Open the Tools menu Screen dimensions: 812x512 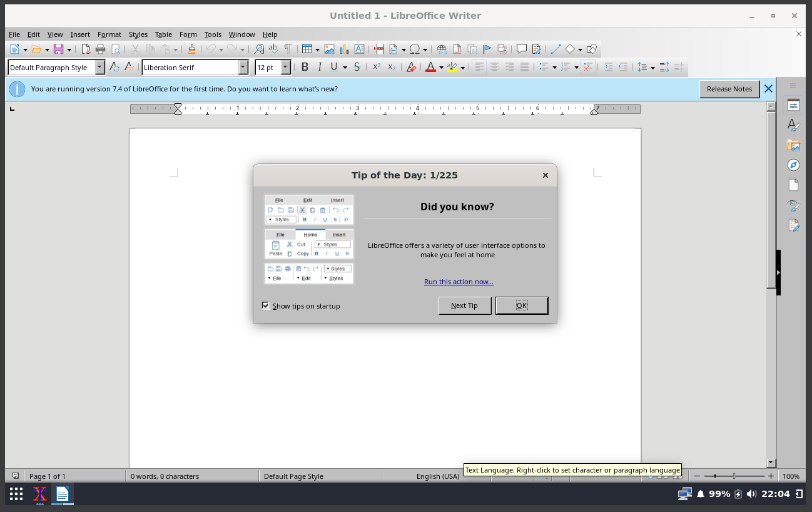[213, 34]
